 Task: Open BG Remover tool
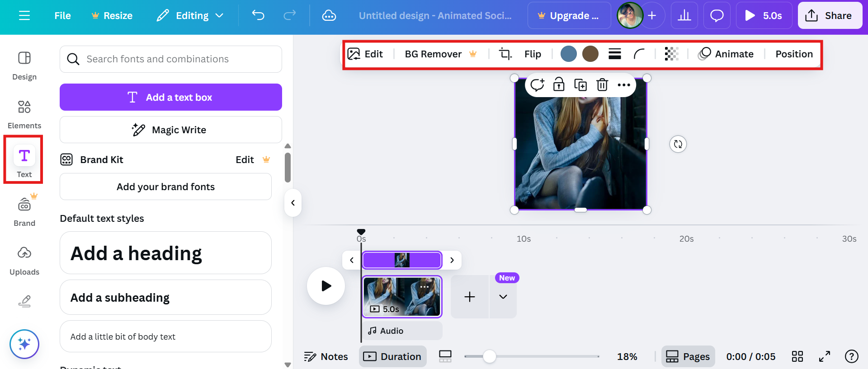tap(441, 54)
